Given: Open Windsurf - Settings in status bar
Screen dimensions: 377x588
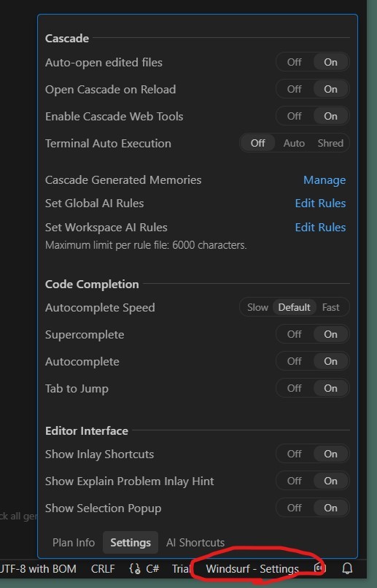Looking at the screenshot, I should (x=252, y=569).
